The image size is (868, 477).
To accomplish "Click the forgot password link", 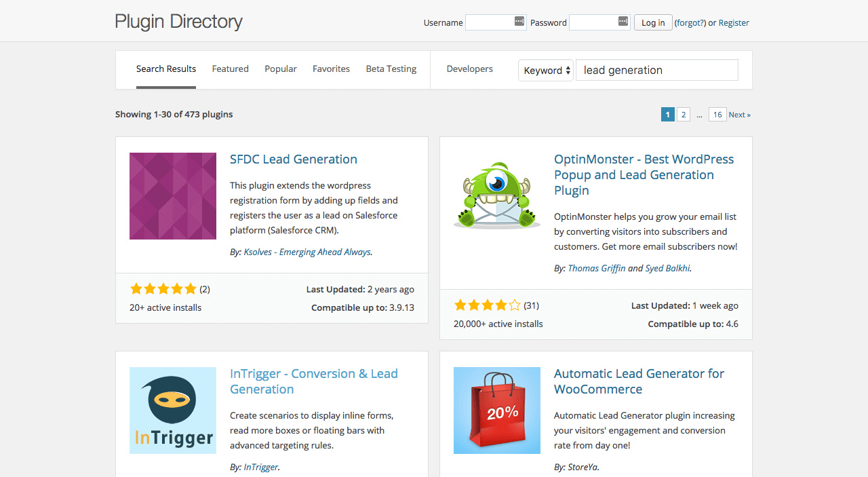I will 690,23.
